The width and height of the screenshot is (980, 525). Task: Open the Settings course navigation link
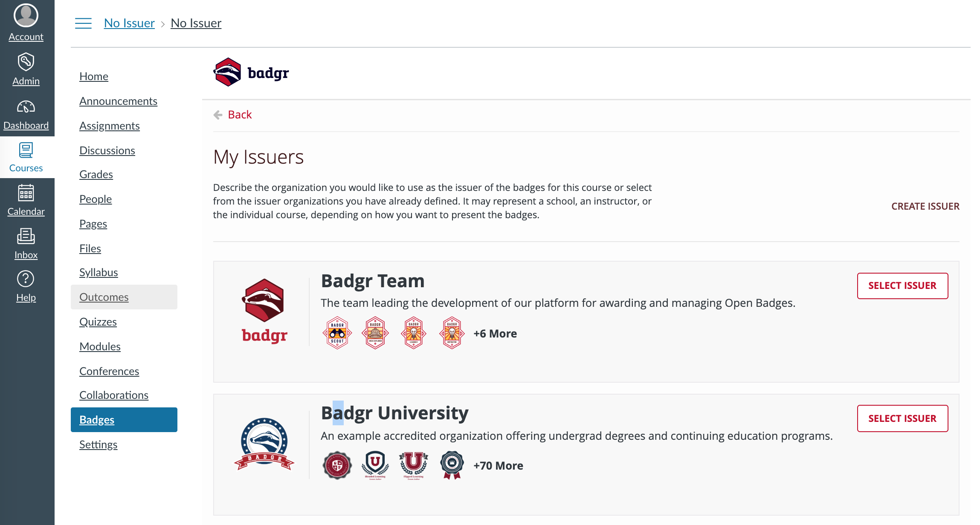pyautogui.click(x=98, y=444)
